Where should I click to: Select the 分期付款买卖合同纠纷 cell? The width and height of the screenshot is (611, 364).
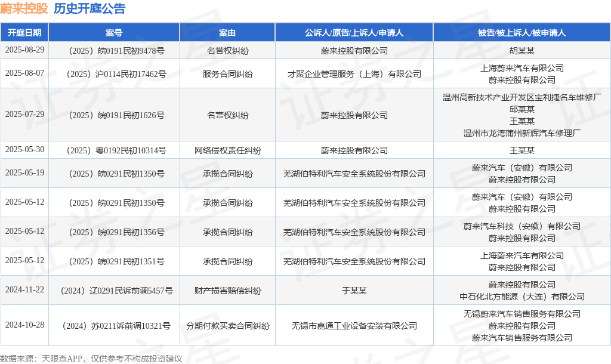click(x=227, y=326)
